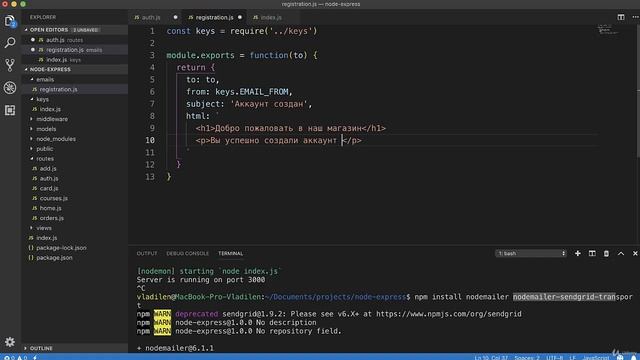The width and height of the screenshot is (640, 360).
Task: Open registration.js in emails folder
Action: (58, 89)
